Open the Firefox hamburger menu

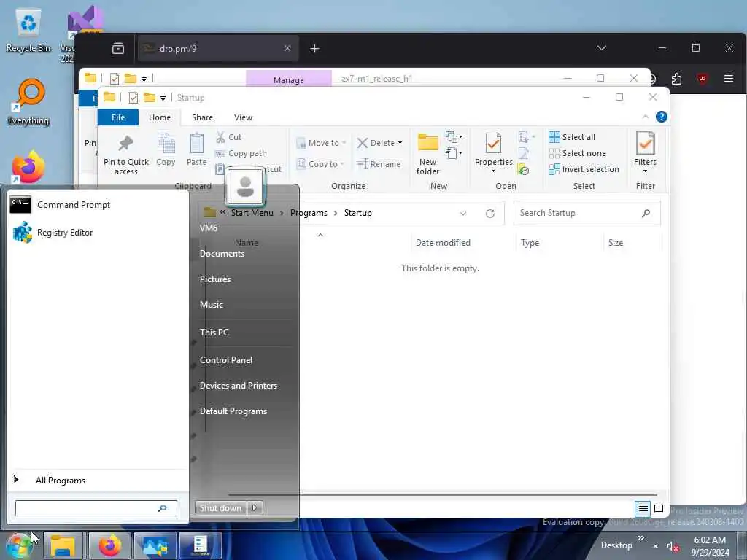[729, 79]
